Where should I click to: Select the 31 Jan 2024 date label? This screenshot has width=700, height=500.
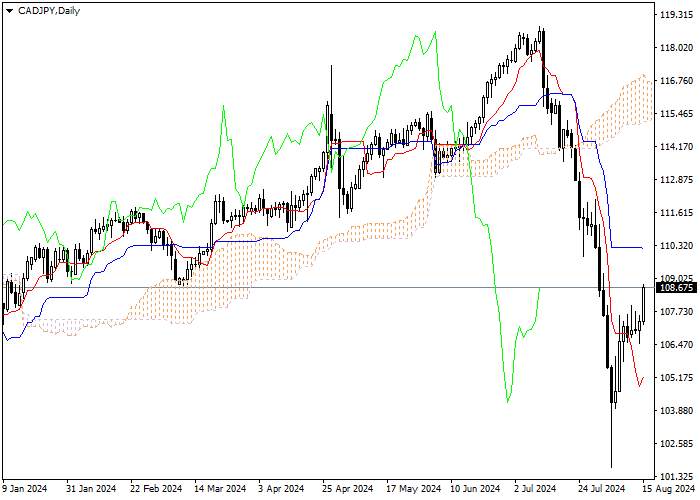[x=91, y=489]
